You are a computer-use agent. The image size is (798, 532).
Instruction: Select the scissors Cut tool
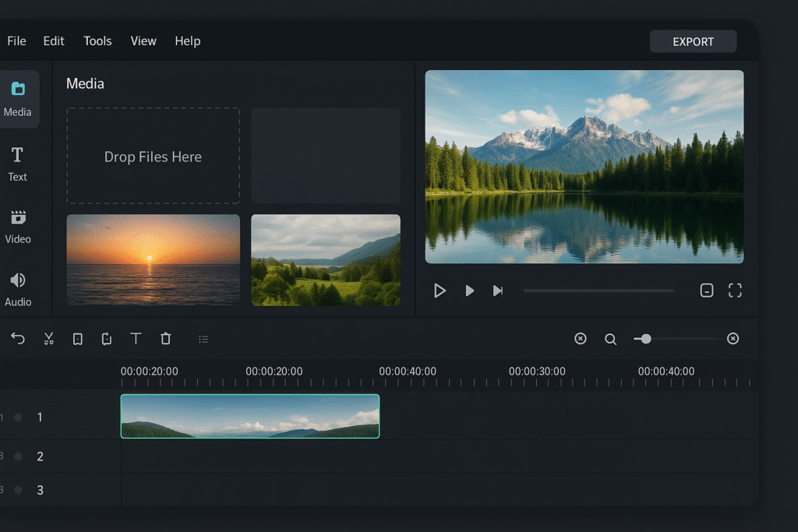[48, 339]
